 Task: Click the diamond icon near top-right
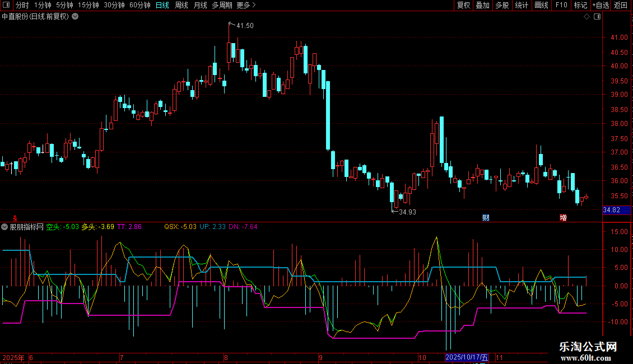coord(587,17)
